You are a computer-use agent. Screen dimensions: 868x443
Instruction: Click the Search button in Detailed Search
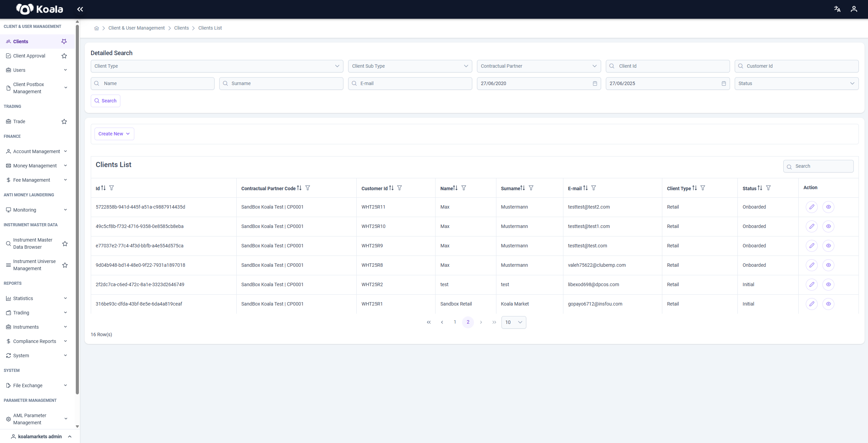tap(105, 101)
